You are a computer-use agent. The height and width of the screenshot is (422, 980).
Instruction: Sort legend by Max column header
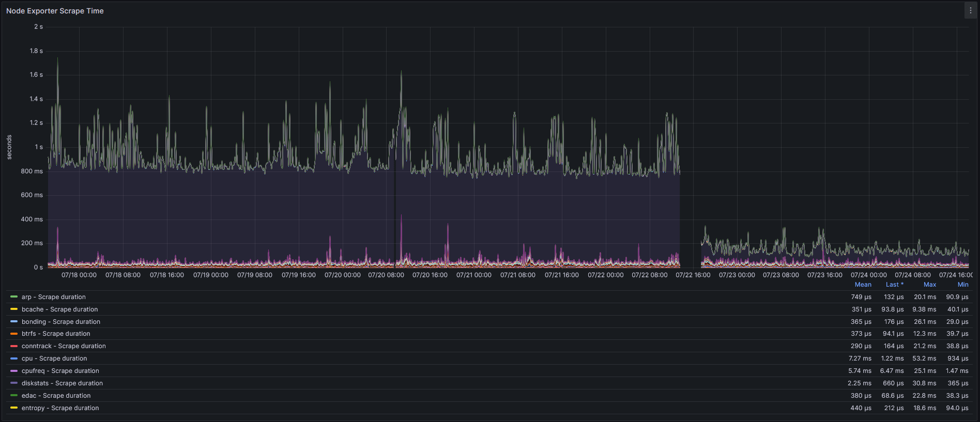929,285
